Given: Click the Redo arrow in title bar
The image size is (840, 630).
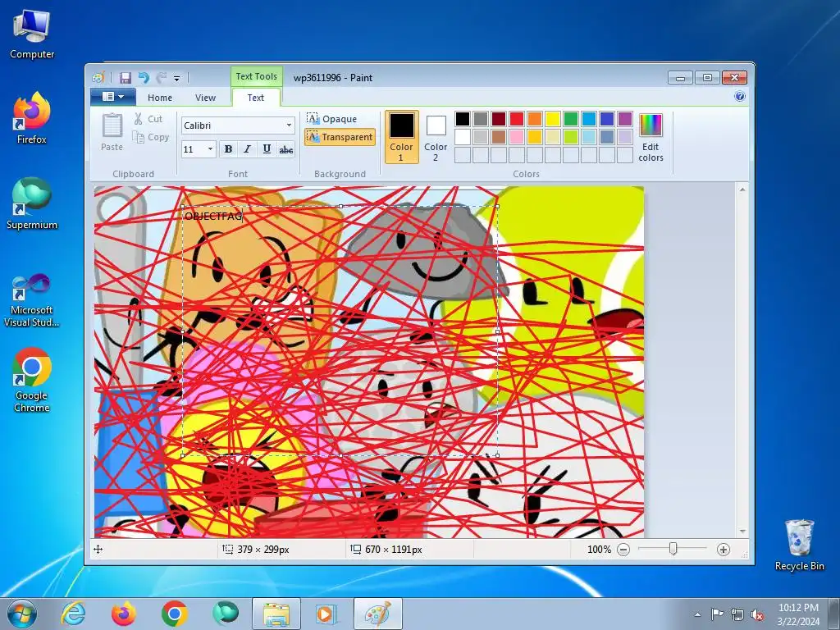Looking at the screenshot, I should (x=162, y=78).
